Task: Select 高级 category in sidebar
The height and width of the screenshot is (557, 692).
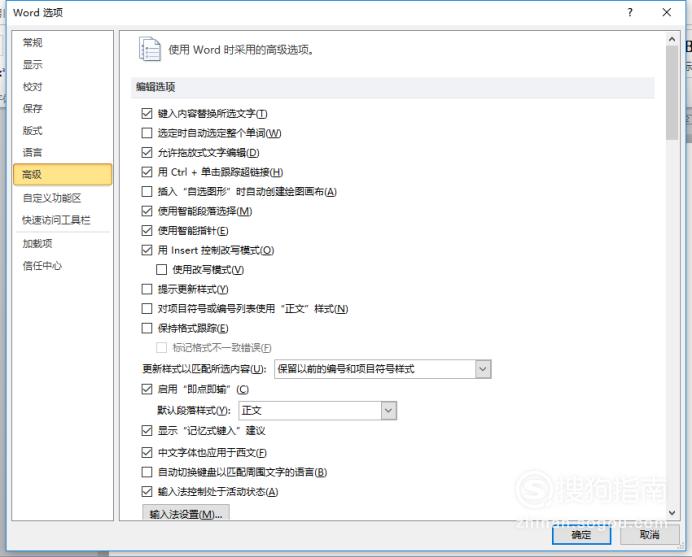Action: click(62, 174)
